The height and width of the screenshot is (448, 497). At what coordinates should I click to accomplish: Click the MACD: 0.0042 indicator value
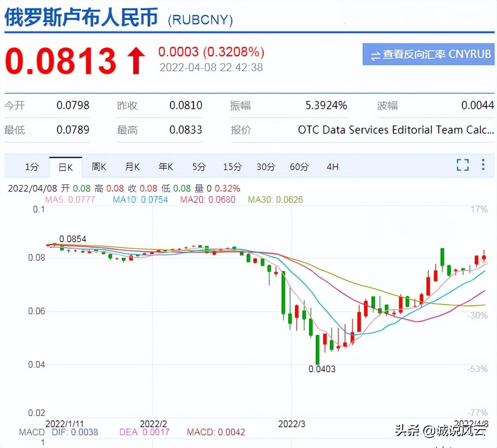pos(216,432)
